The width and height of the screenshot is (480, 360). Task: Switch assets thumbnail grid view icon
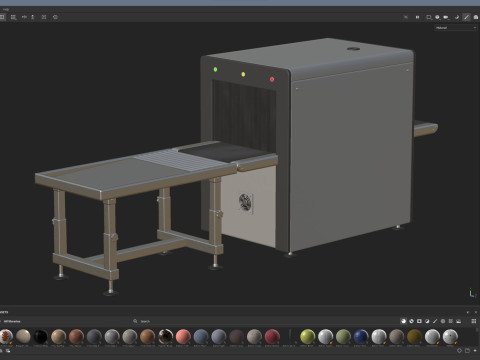(474, 321)
